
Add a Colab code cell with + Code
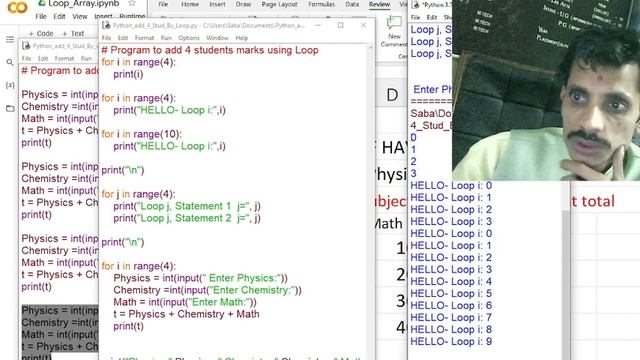point(41,33)
